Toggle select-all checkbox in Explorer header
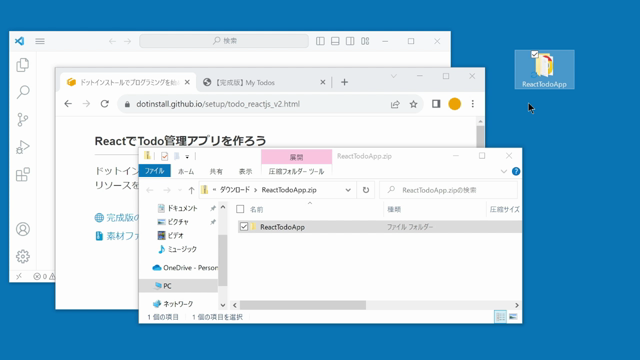640x360 pixels. [x=240, y=209]
